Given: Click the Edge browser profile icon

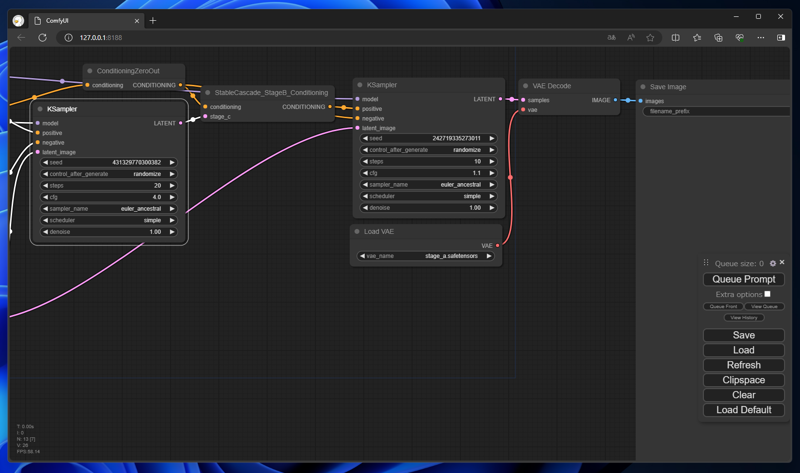Looking at the screenshot, I should [18, 20].
